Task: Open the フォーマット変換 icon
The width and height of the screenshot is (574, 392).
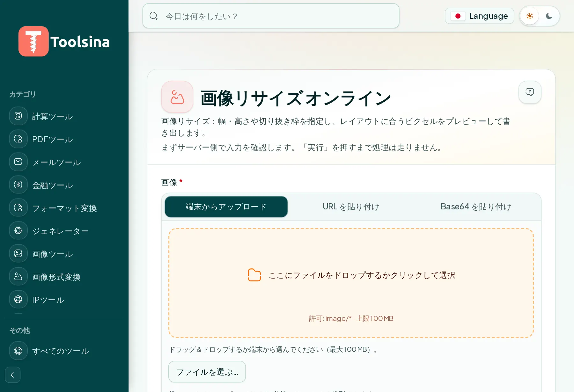Action: click(x=18, y=208)
